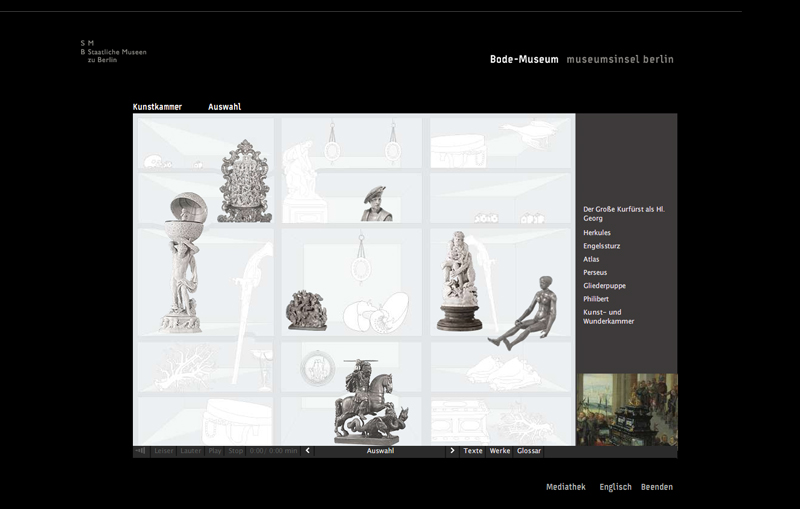Viewport: 800px width, 509px height.
Task: Click the painting thumbnail in side panel
Action: (627, 410)
